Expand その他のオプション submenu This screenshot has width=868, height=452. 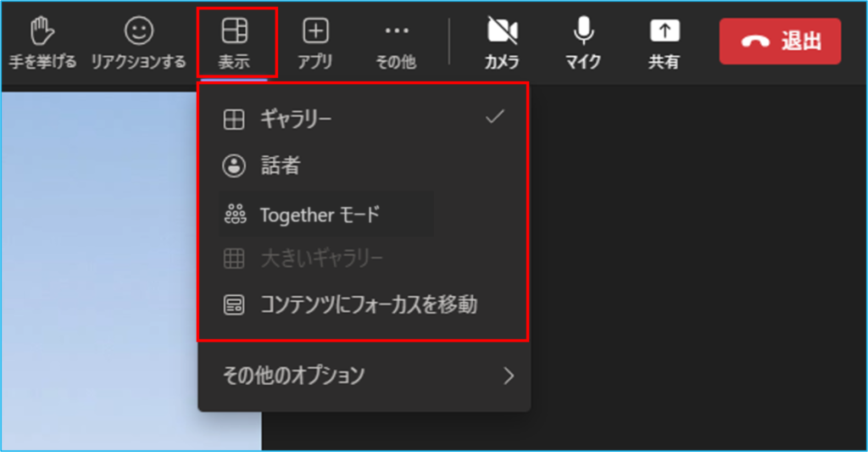293,375
